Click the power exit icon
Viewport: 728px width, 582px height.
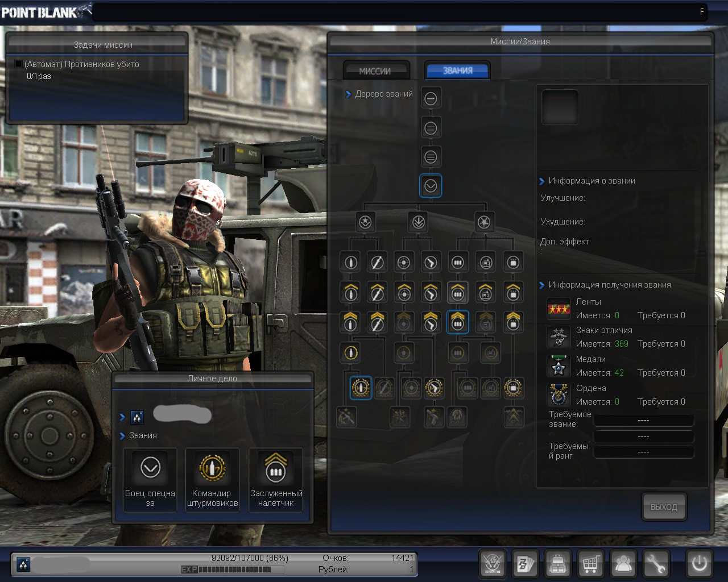tap(700, 564)
